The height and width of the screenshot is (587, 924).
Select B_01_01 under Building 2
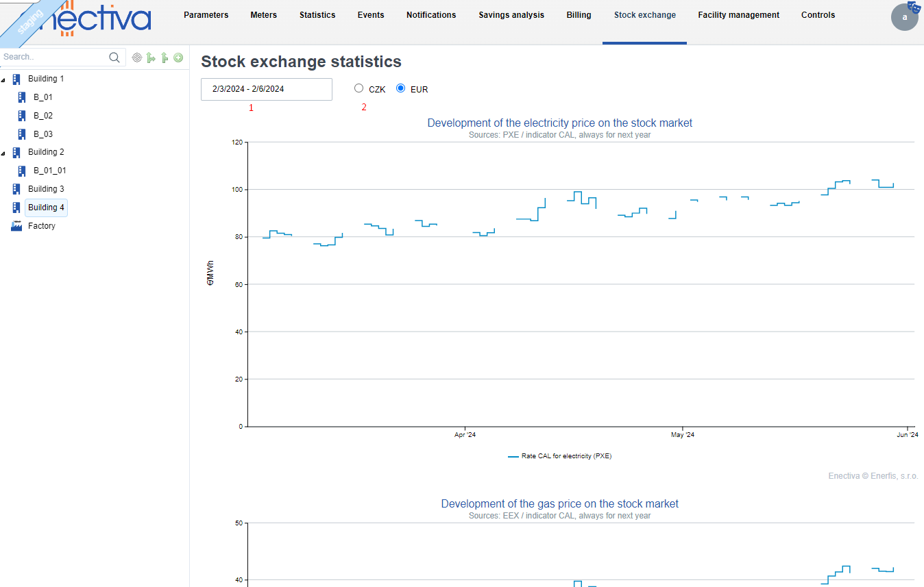(x=49, y=171)
